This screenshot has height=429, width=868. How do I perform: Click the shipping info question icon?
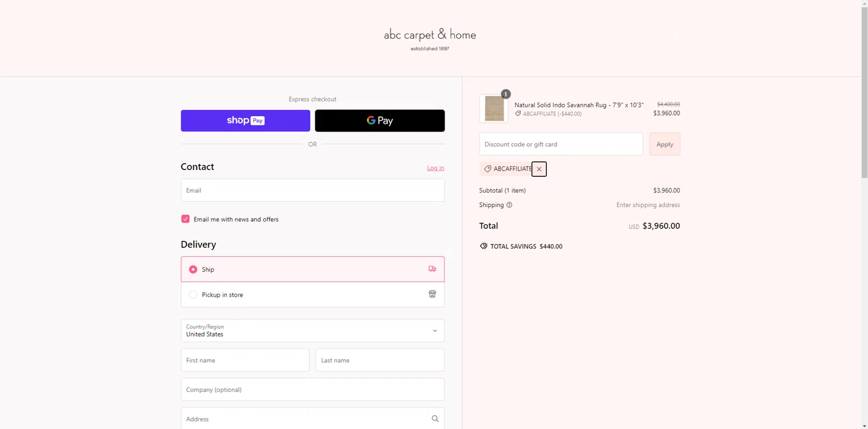[x=509, y=205]
